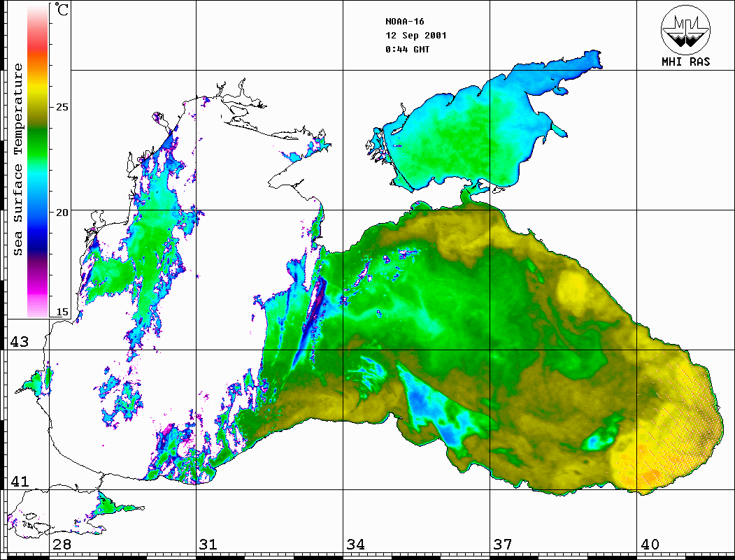This screenshot has width=735, height=560.
Task: Click the '12 Sep 2001' date text
Action: coord(416,36)
